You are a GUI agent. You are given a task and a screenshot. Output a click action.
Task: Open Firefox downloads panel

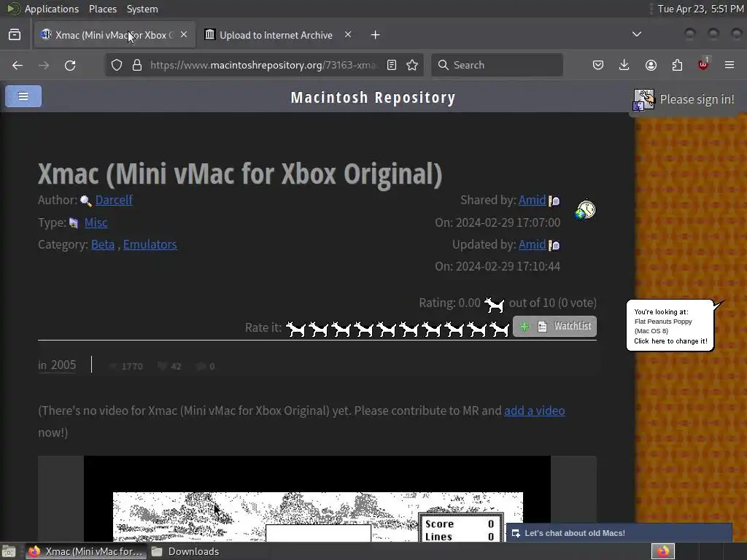(x=624, y=65)
